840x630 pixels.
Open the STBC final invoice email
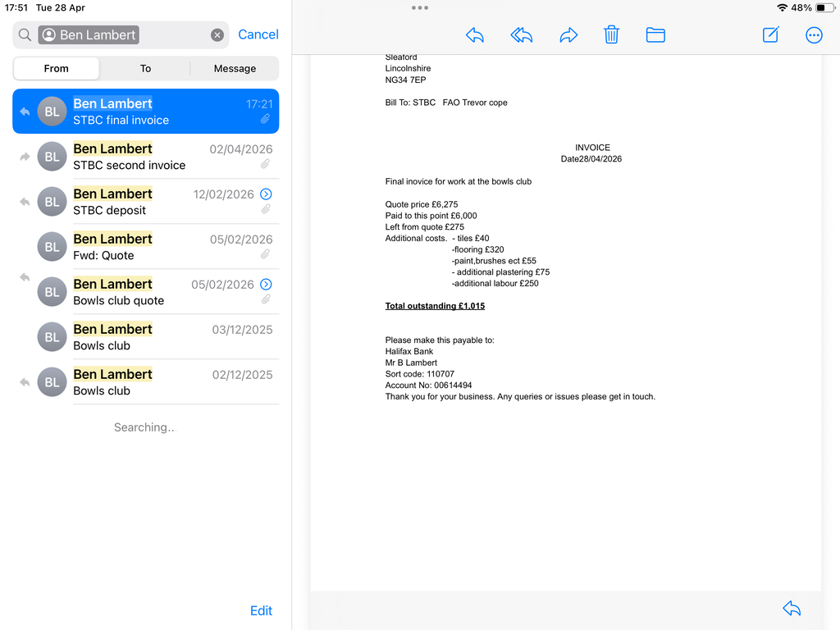point(146,112)
